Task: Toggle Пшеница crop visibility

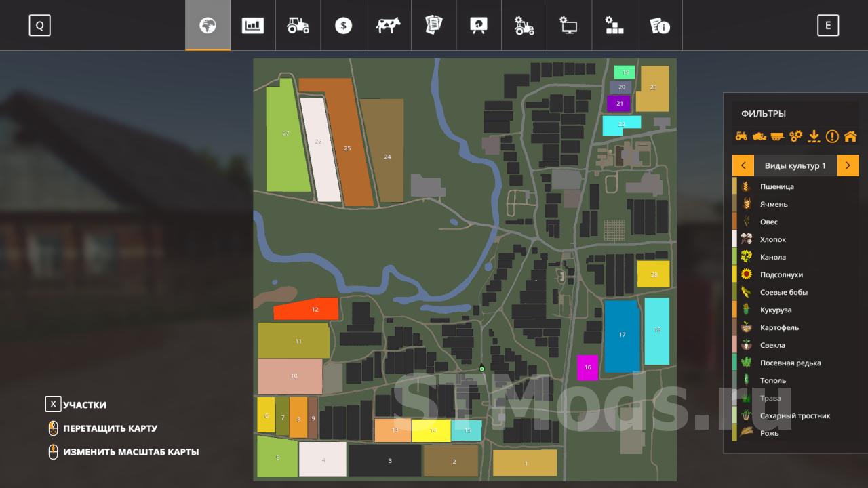Action: point(795,186)
